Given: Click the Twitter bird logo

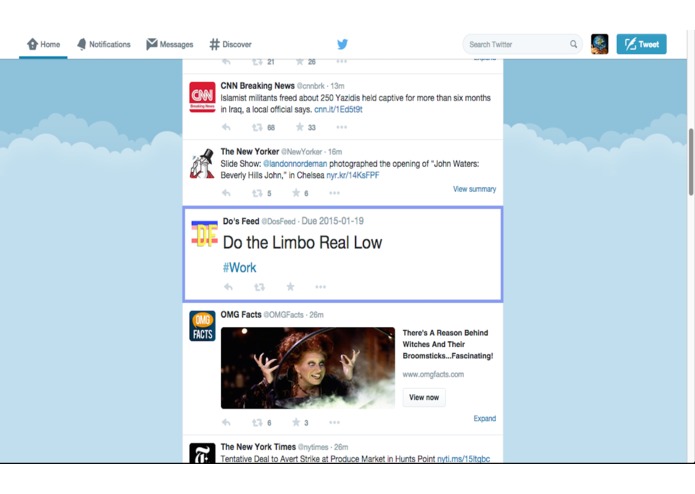Looking at the screenshot, I should pos(342,44).
